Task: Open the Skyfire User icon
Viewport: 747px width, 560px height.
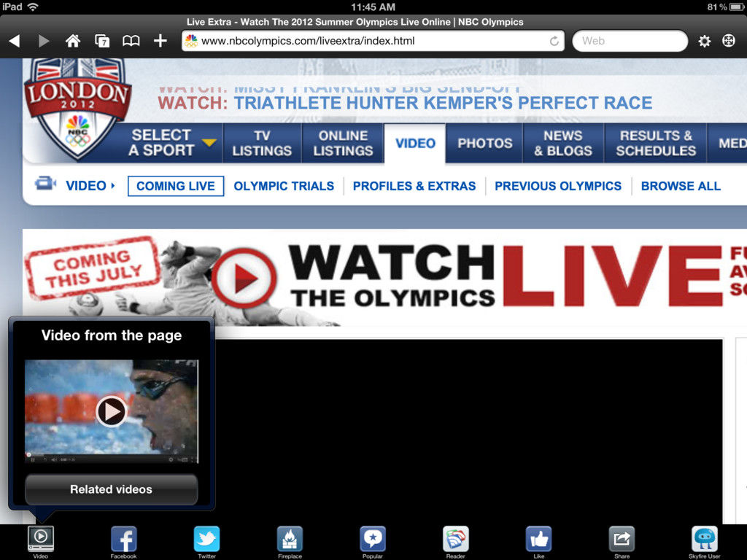Action: coord(705,539)
